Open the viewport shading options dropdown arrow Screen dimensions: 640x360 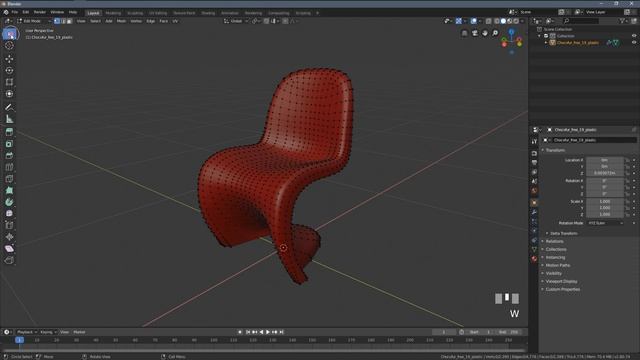point(522,21)
